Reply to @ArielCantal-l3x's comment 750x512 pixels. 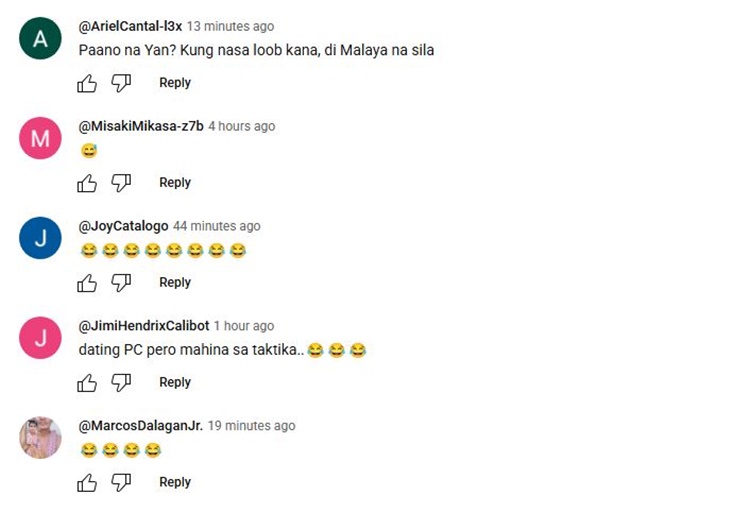pos(175,83)
